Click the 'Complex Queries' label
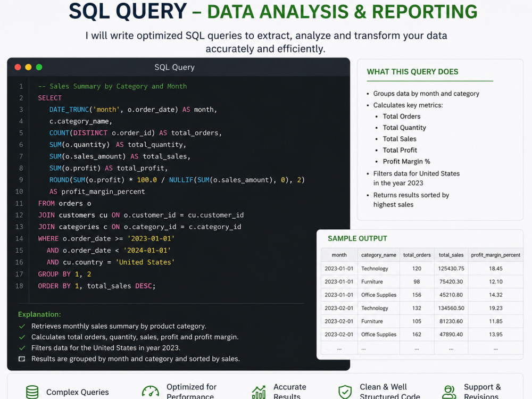Screen dimensions: 532x399 (77, 392)
